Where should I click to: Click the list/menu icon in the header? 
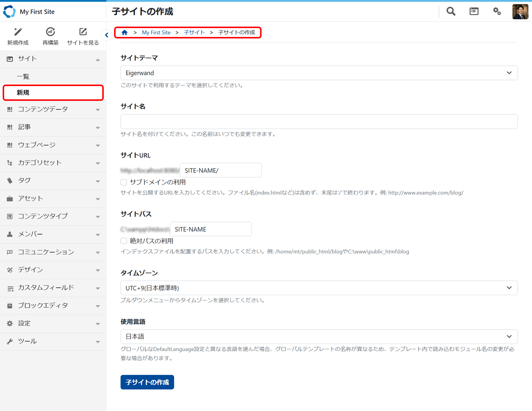point(473,11)
